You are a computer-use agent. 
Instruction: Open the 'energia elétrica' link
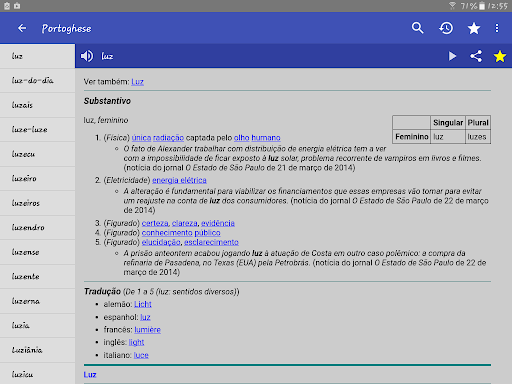179,180
